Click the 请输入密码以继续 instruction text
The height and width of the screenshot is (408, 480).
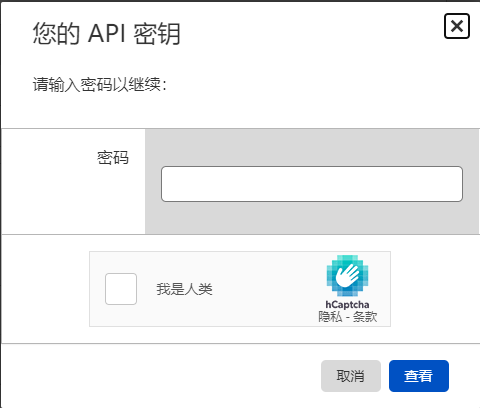tap(99, 84)
